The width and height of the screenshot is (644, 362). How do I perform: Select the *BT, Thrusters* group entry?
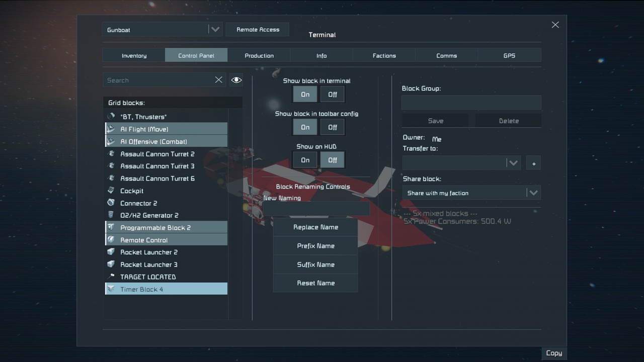tap(166, 117)
